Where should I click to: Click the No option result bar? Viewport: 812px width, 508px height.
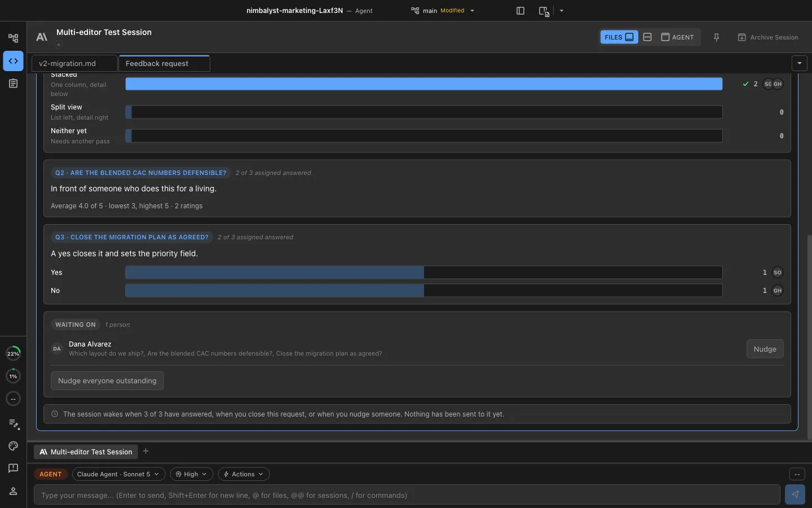(423, 291)
